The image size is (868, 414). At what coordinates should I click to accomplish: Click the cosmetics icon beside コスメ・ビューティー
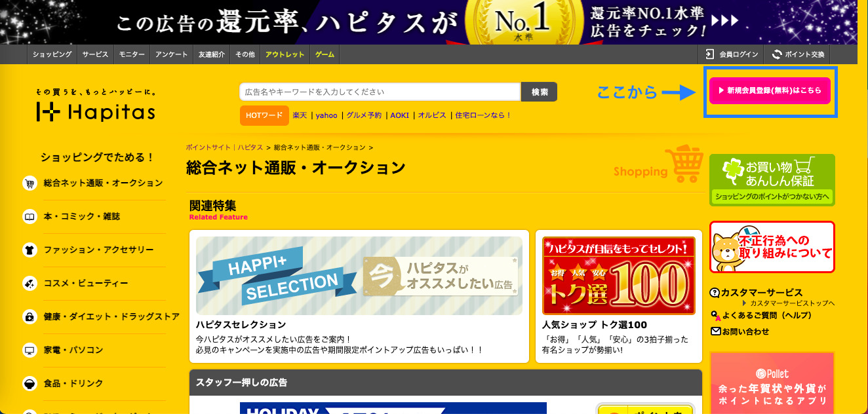30,284
